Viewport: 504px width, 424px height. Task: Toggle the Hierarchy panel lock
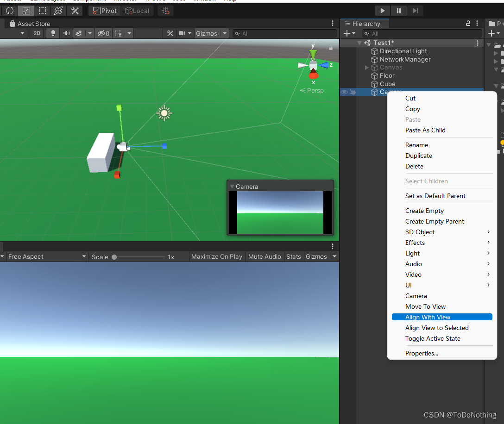pyautogui.click(x=468, y=24)
